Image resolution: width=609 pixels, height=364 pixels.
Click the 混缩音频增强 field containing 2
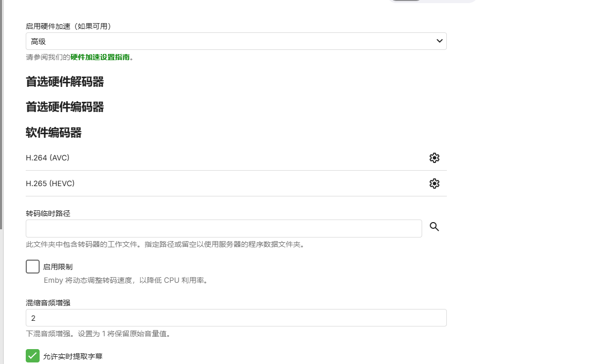[236, 318]
